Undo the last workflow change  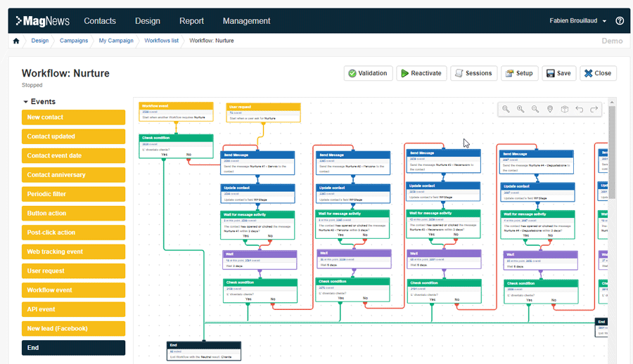click(x=580, y=109)
